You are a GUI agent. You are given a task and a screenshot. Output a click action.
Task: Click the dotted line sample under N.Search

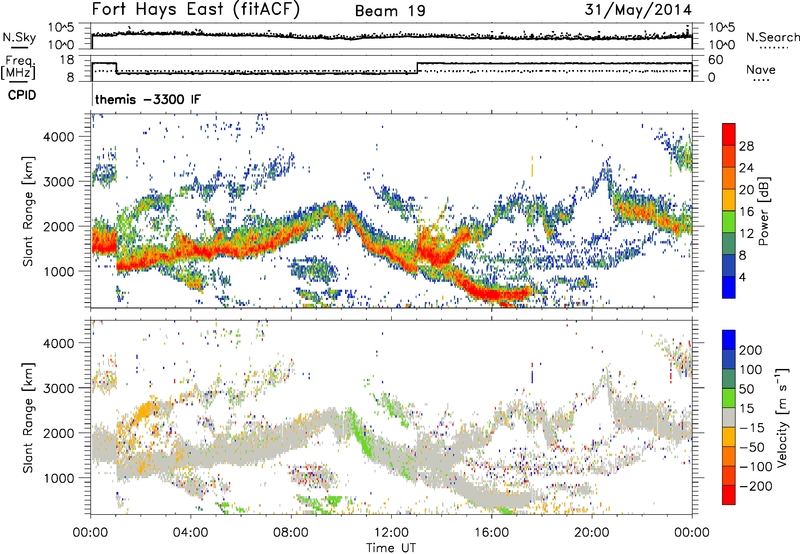[774, 47]
